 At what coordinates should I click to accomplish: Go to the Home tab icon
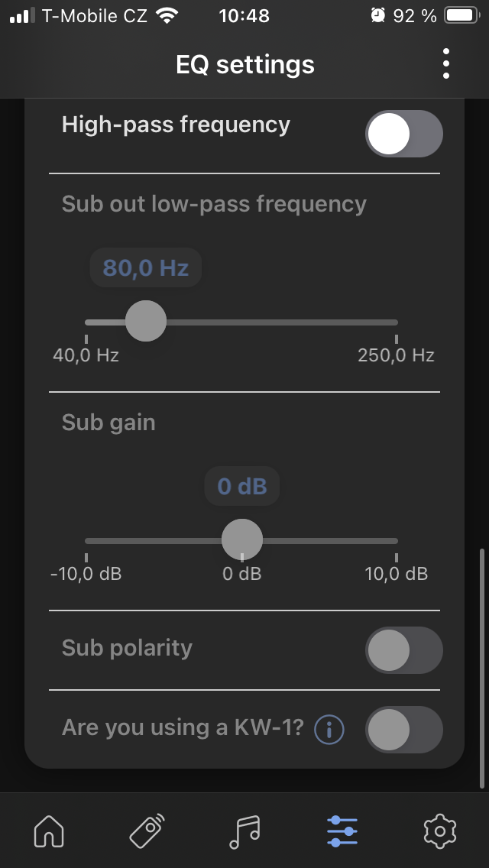49,831
